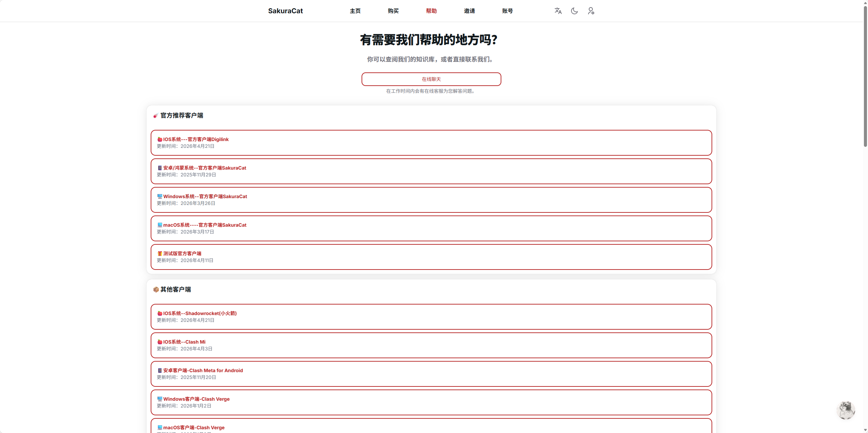Open the cat avatar chat widget

coord(846,410)
